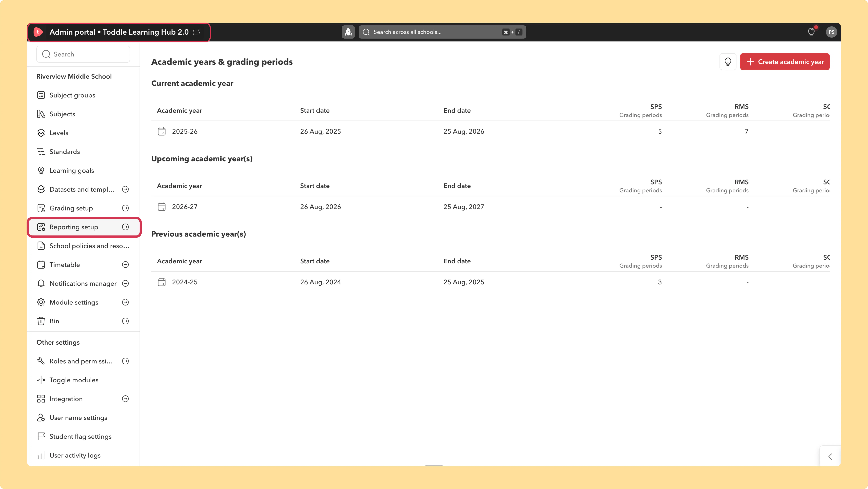
Task: Open notifications lightbulb in top bar
Action: (x=811, y=32)
